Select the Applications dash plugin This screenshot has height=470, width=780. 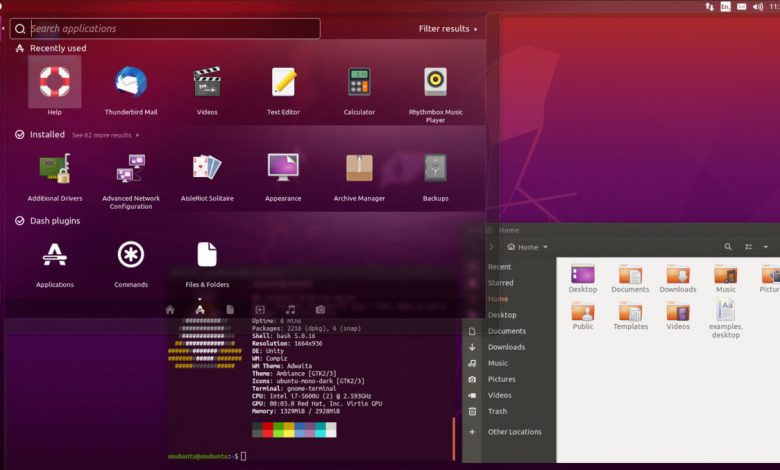pyautogui.click(x=55, y=255)
